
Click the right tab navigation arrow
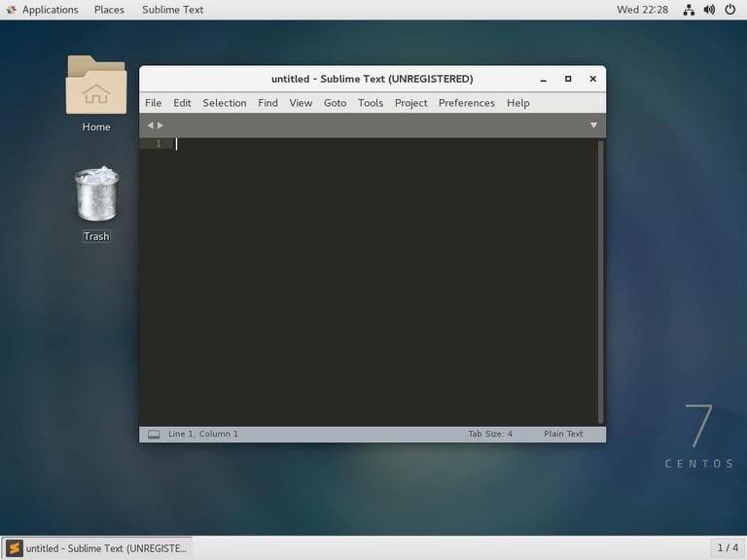point(160,125)
